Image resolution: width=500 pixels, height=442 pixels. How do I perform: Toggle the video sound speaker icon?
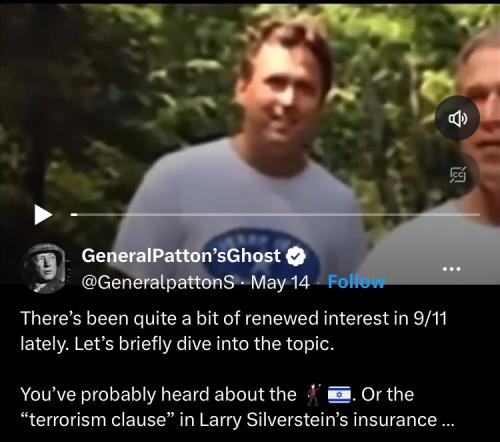coord(457,118)
